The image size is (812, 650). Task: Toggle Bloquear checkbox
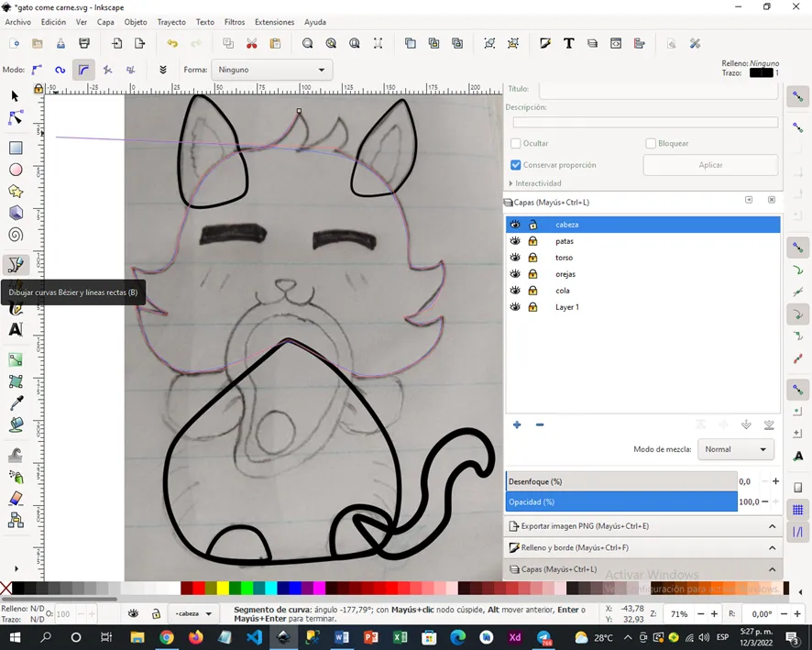[651, 143]
